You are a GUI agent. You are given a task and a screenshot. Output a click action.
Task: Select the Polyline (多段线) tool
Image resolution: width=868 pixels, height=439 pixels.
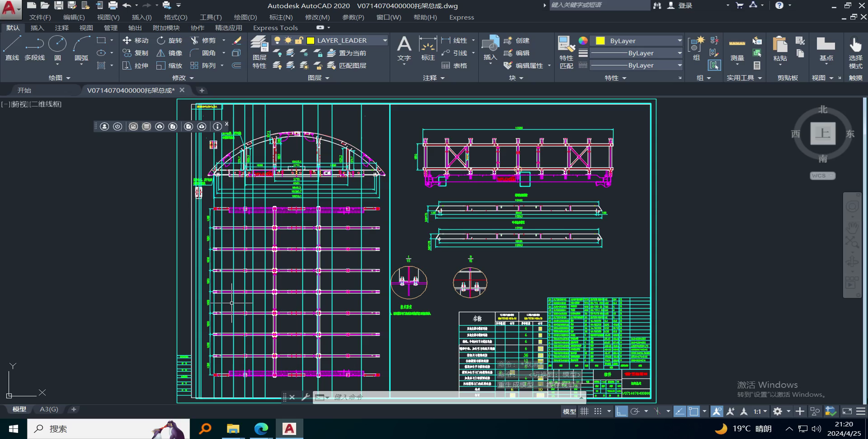[x=34, y=49]
